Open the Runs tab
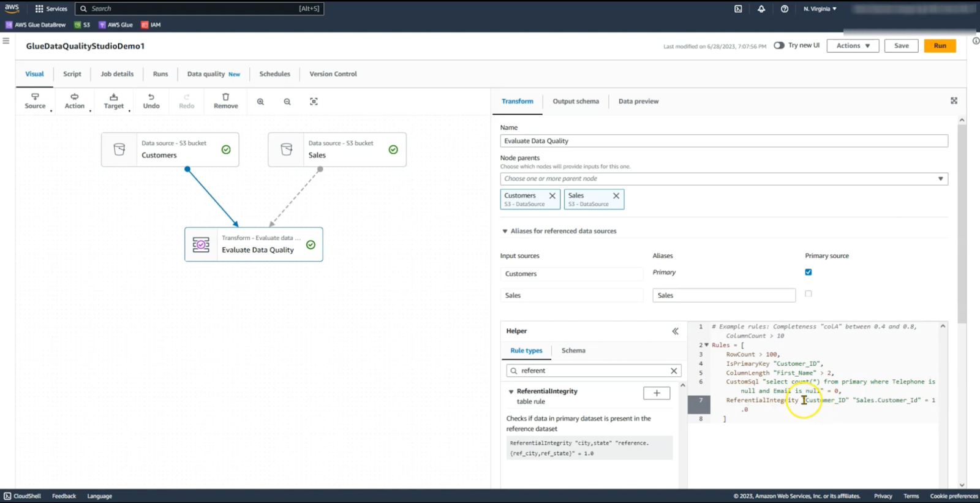 [x=160, y=74]
